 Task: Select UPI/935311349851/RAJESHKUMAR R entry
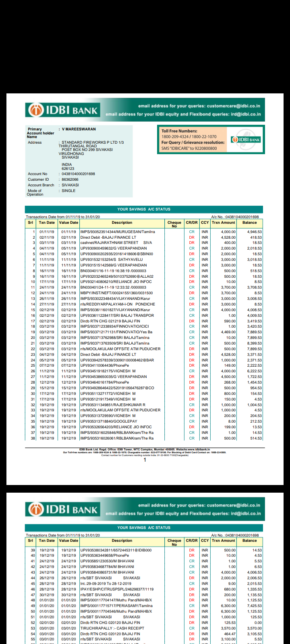(113, 405)
